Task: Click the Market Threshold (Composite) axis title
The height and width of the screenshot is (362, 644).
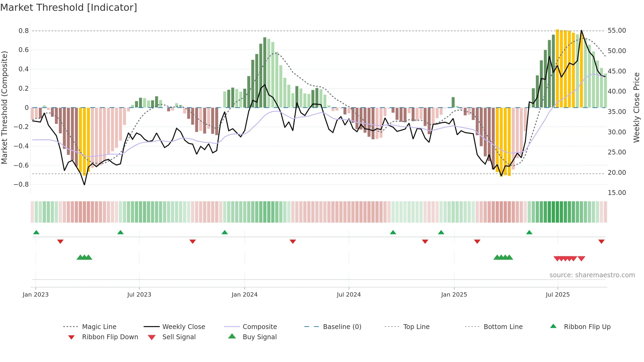Action: [4, 108]
